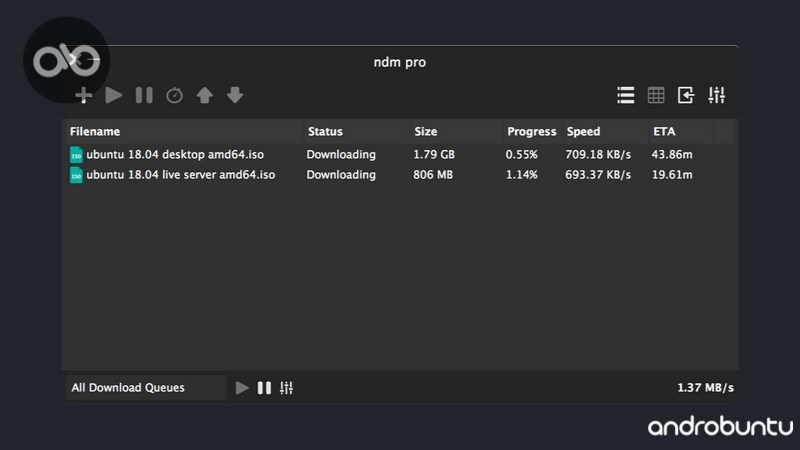800x450 pixels.
Task: Click the import downloads icon
Action: coord(686,95)
